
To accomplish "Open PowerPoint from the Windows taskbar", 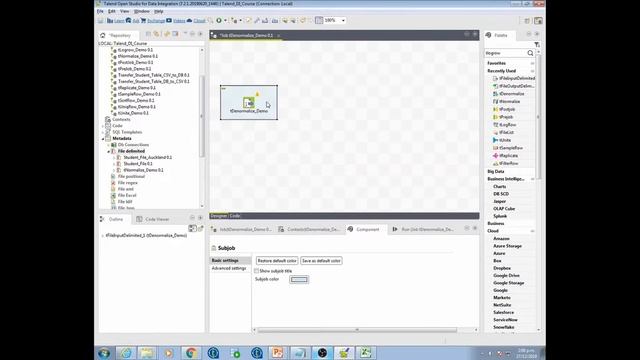I will [278, 353].
